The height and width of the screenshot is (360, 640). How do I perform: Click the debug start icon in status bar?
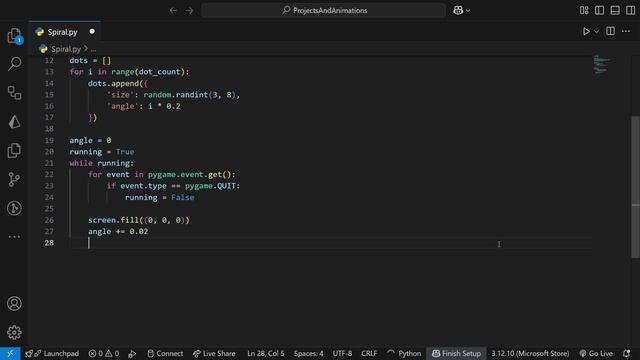(132, 353)
